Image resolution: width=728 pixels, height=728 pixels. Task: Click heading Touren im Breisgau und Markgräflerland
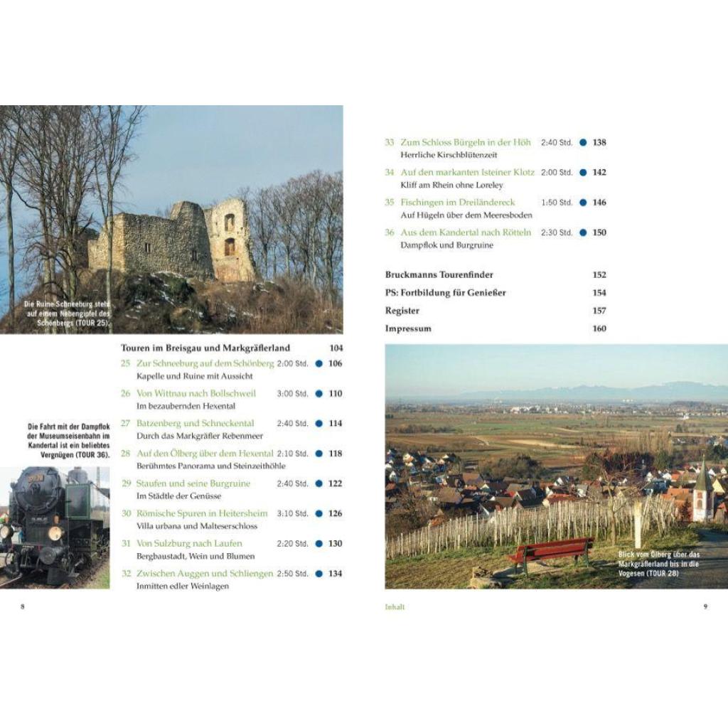point(205,348)
